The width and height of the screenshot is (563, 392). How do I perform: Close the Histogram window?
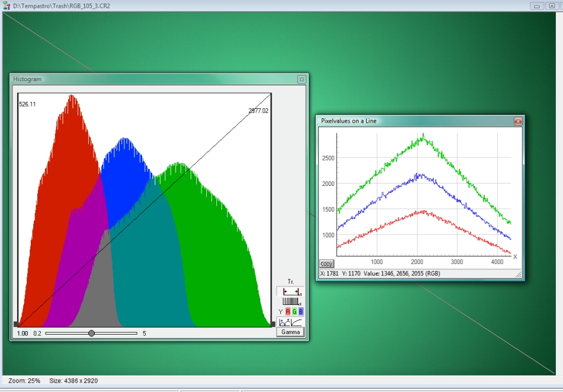(x=302, y=79)
